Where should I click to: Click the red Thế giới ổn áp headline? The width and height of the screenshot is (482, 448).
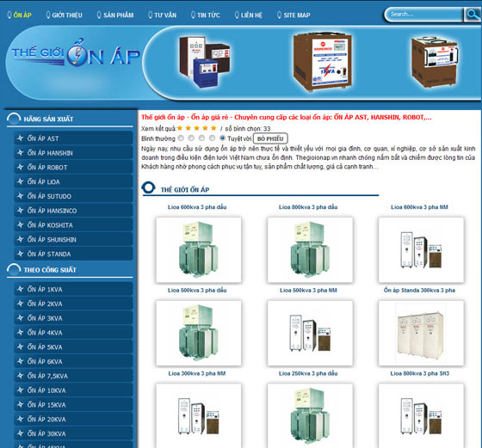286,117
